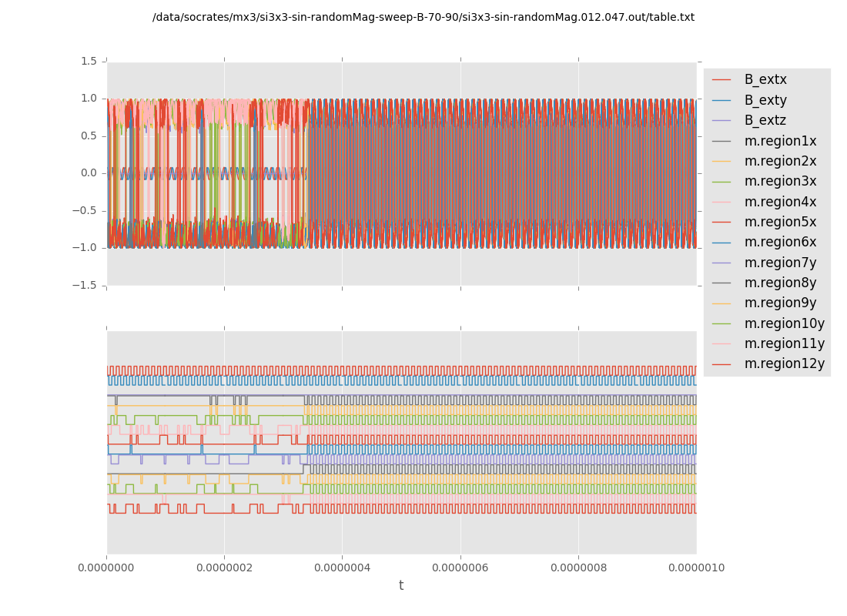847x616 pixels.
Task: Click the m.region10y green line swatch
Action: pyautogui.click(x=721, y=323)
